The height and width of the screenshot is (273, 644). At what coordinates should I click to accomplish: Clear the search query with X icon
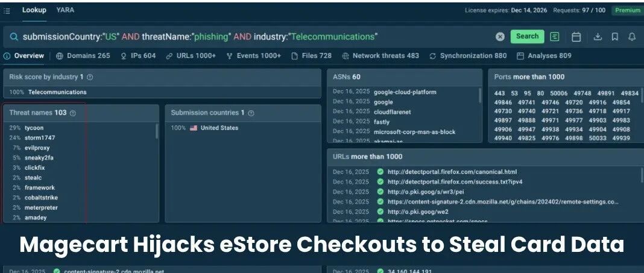[x=500, y=37]
